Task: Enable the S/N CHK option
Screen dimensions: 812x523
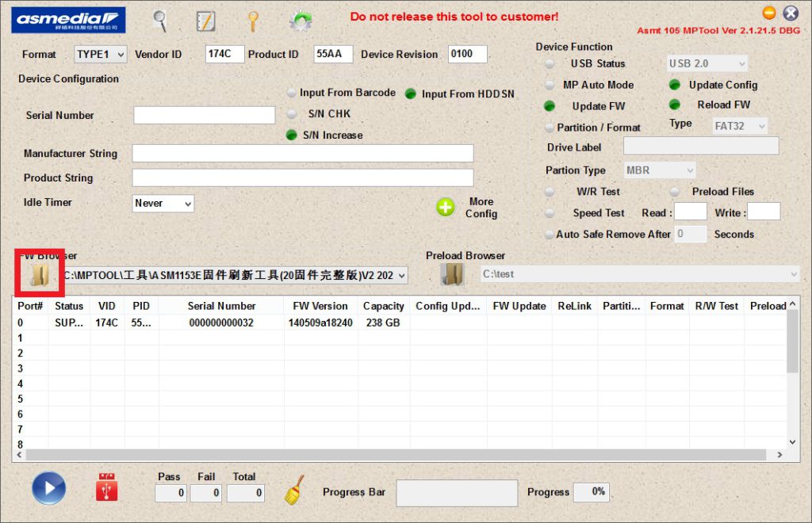Action: [x=292, y=114]
